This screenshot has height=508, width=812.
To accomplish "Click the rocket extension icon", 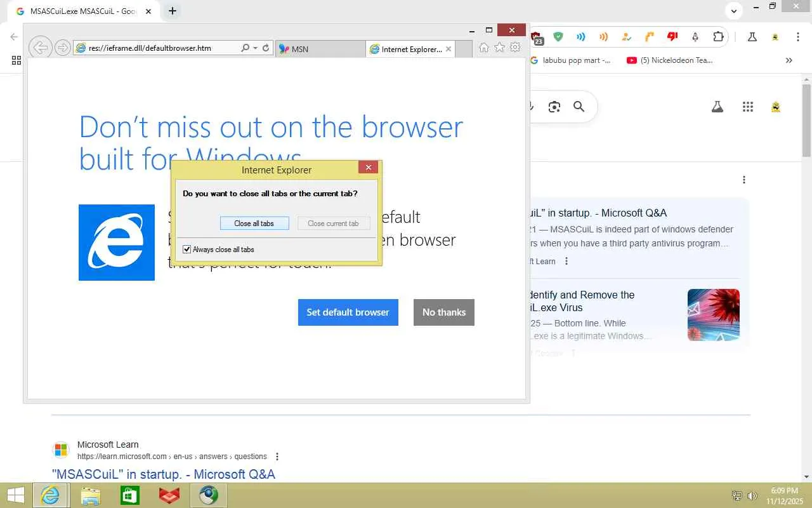I will 695,37.
